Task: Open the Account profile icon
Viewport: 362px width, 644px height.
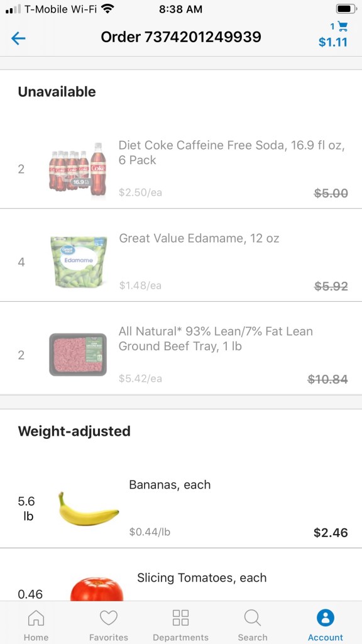Action: (x=325, y=619)
